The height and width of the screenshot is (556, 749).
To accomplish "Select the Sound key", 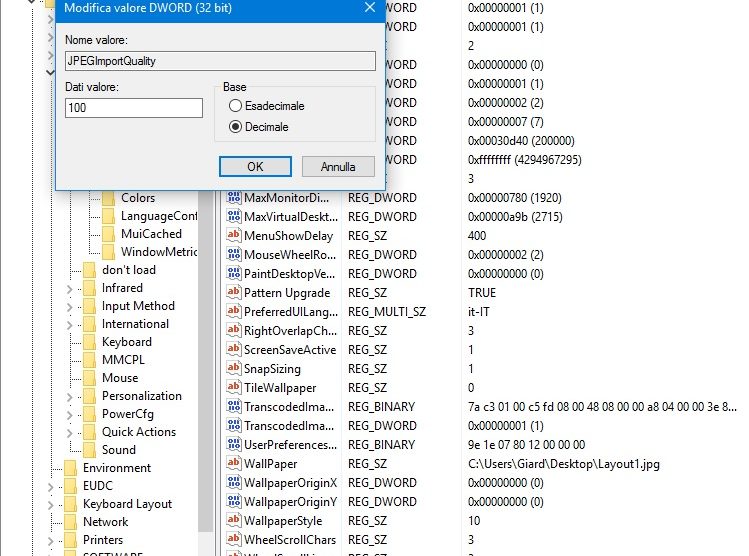I will pos(119,450).
